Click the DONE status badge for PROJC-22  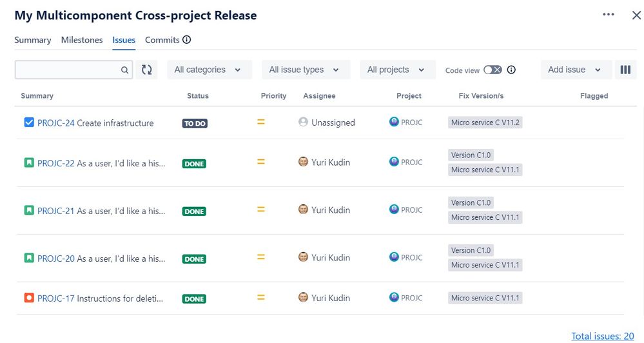click(194, 164)
